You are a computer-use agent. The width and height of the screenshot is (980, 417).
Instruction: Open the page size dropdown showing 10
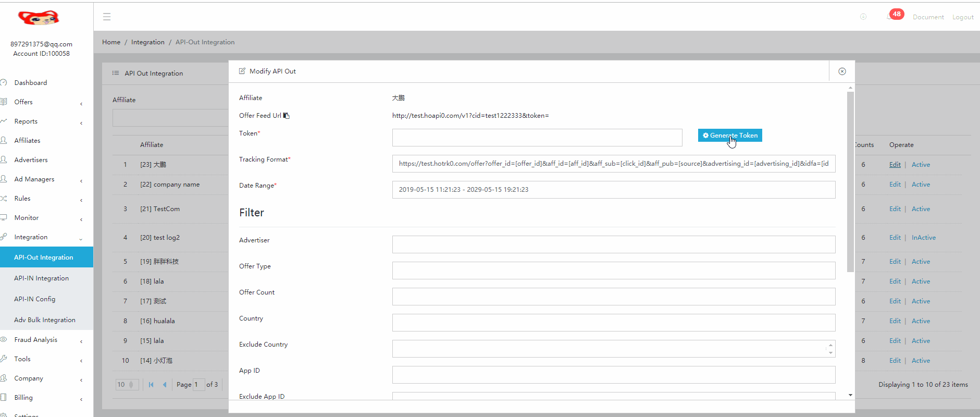tap(127, 385)
